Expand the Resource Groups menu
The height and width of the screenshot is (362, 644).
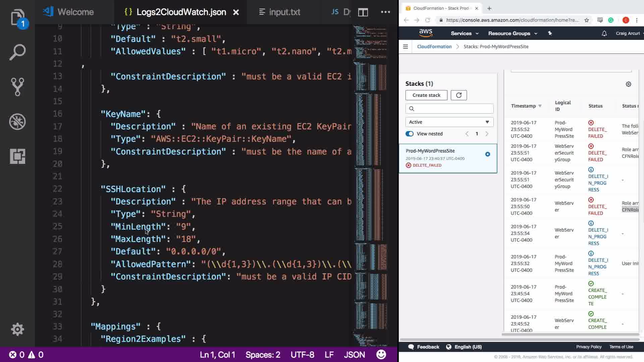point(513,34)
